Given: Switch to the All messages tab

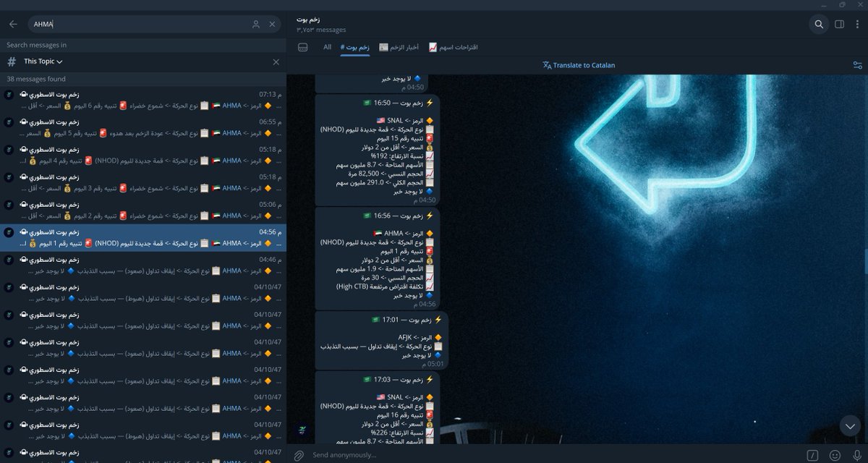Looking at the screenshot, I should (x=328, y=47).
